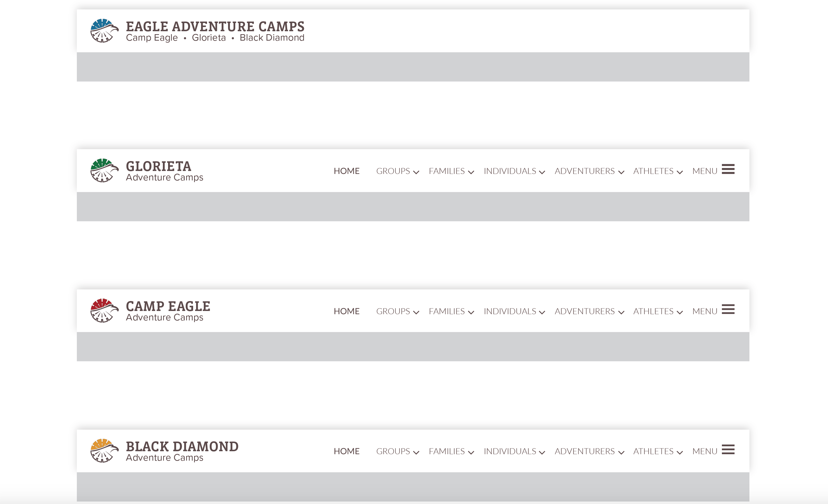Expand Groups dropdown in Glorieta navigation
This screenshot has height=504, width=828.
[x=397, y=171]
